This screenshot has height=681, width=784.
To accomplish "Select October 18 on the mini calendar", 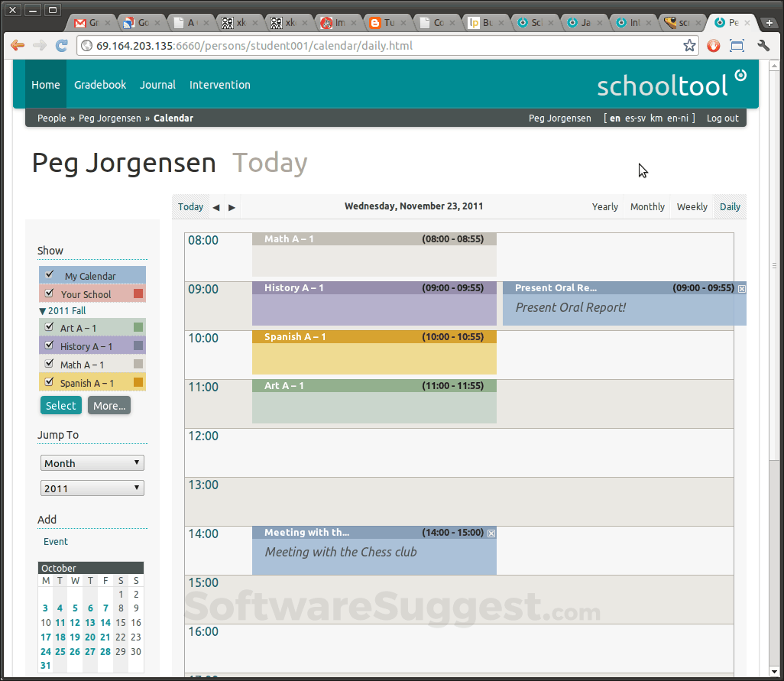I will [60, 637].
